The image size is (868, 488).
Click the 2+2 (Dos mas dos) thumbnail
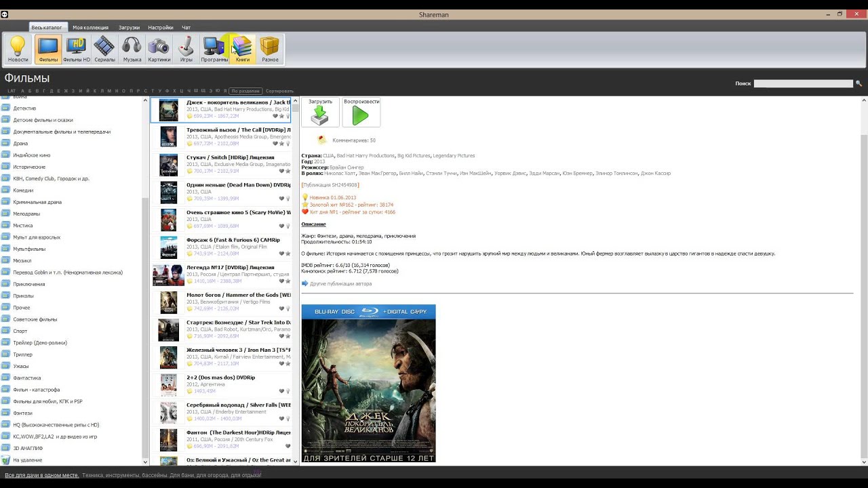[168, 384]
